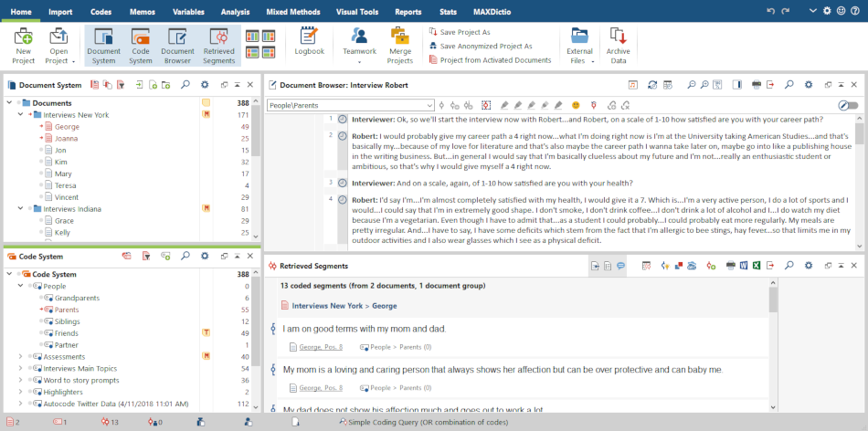Select the first highlighter color pen
Image resolution: width=868 pixels, height=431 pixels.
[504, 105]
